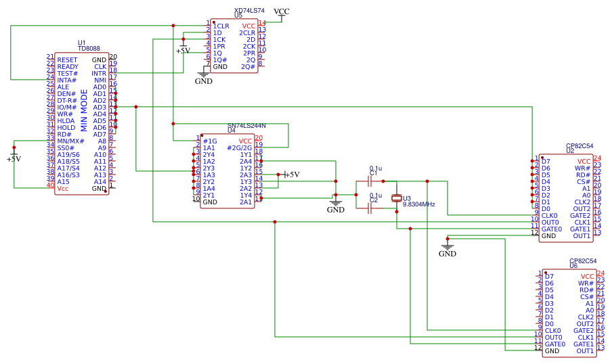Screen dimensions: 612x364
Task: Click the WR# pin label on U6
Action: 586,283
